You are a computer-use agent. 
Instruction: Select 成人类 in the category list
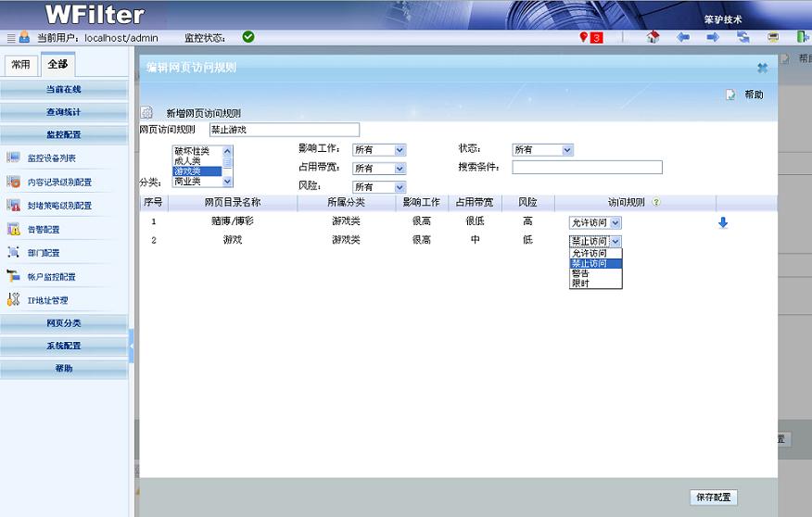pos(192,161)
